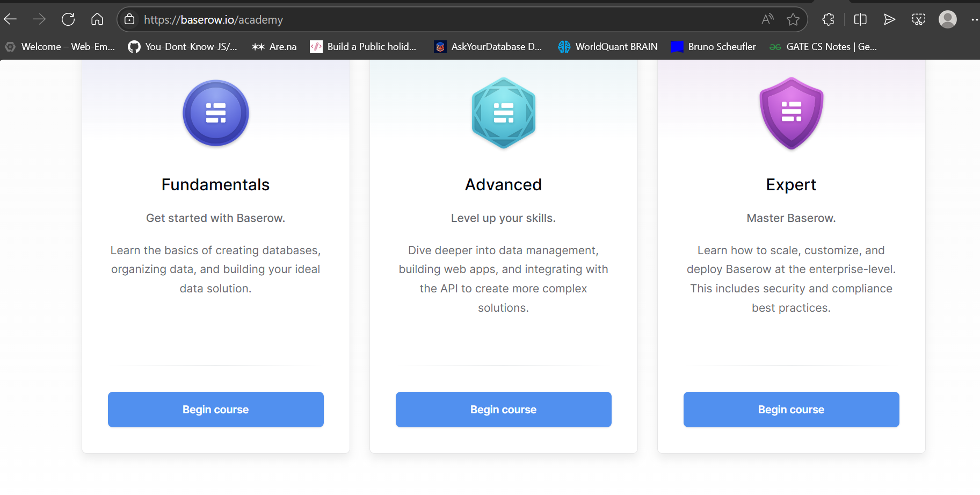Click the Advanced teal hexagon badge icon

[504, 113]
